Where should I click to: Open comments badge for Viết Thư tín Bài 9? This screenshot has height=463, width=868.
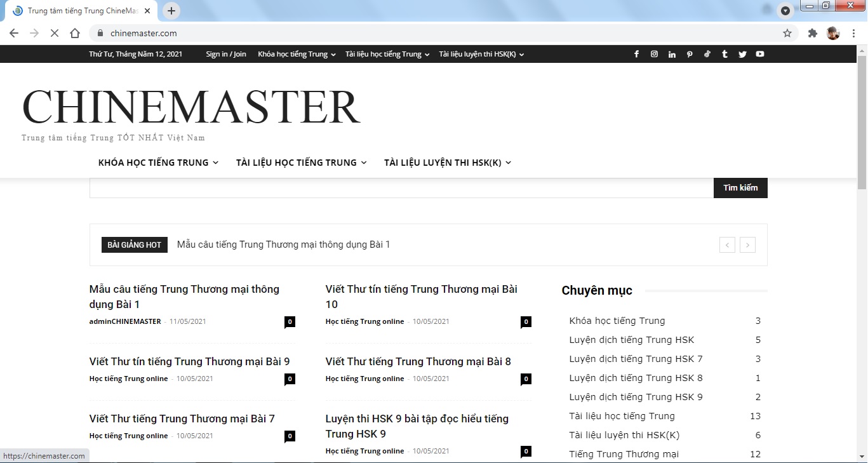pyautogui.click(x=290, y=379)
